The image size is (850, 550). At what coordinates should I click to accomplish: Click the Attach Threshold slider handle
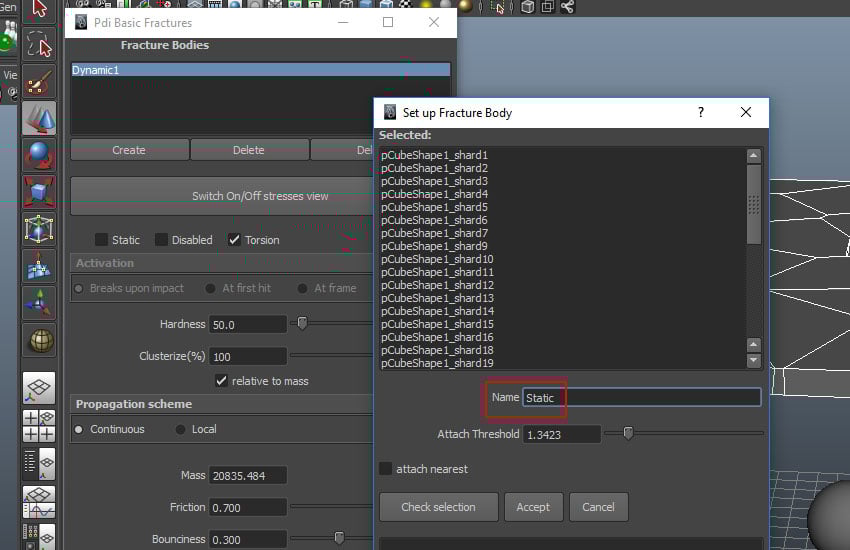pos(628,433)
